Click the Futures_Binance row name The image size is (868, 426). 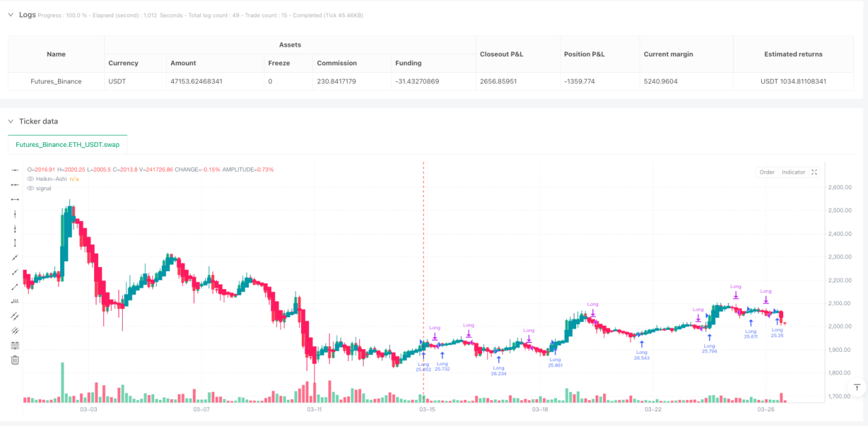[56, 81]
